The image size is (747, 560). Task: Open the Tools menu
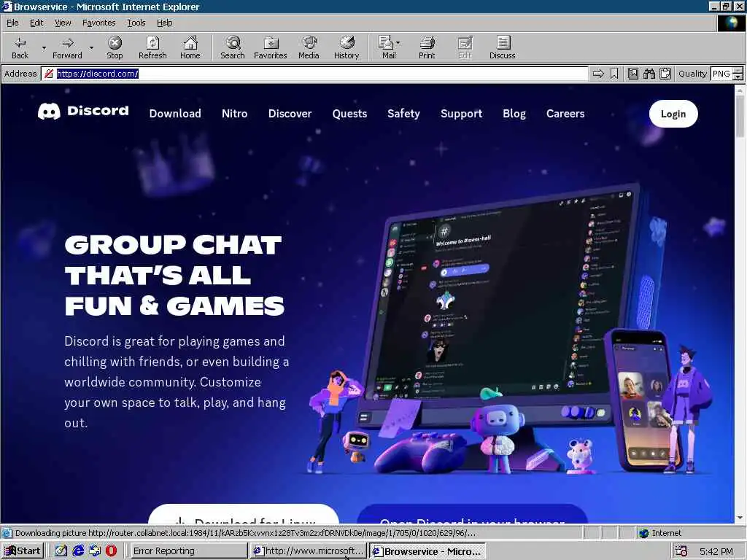tap(136, 23)
